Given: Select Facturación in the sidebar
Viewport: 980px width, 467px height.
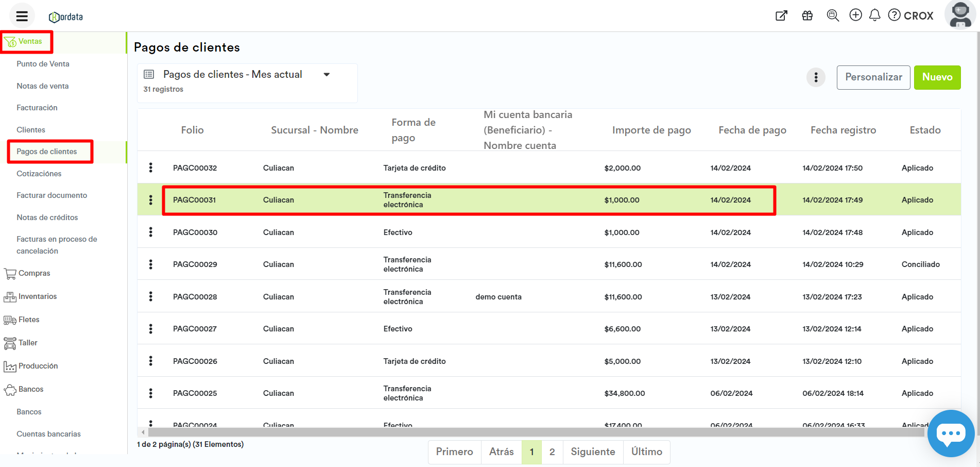Looking at the screenshot, I should pyautogui.click(x=37, y=108).
